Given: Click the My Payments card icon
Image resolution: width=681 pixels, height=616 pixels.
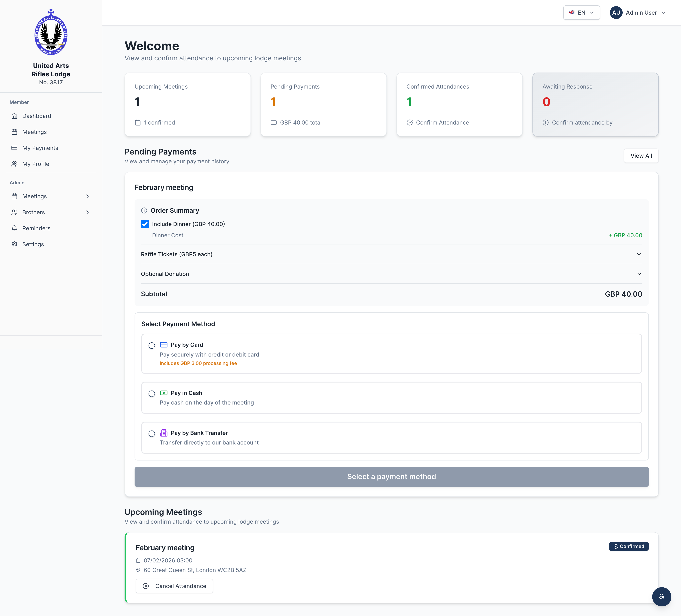Looking at the screenshot, I should pos(14,148).
